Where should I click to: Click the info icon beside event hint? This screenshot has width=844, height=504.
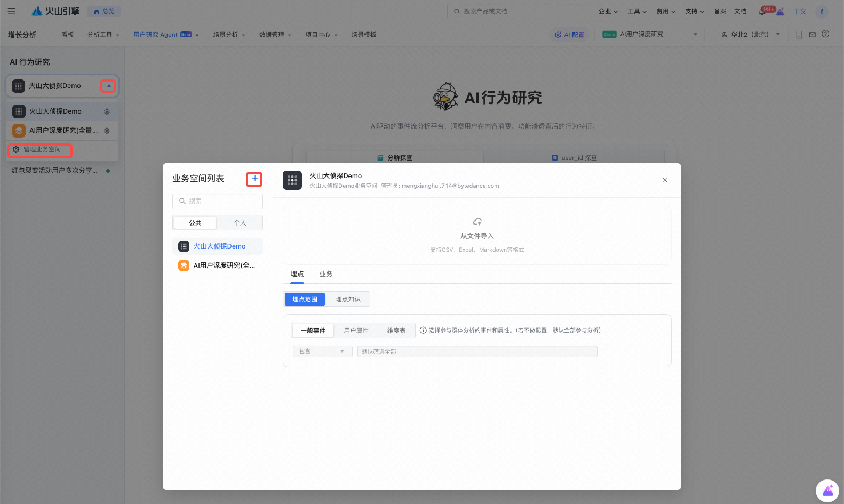[x=423, y=330]
